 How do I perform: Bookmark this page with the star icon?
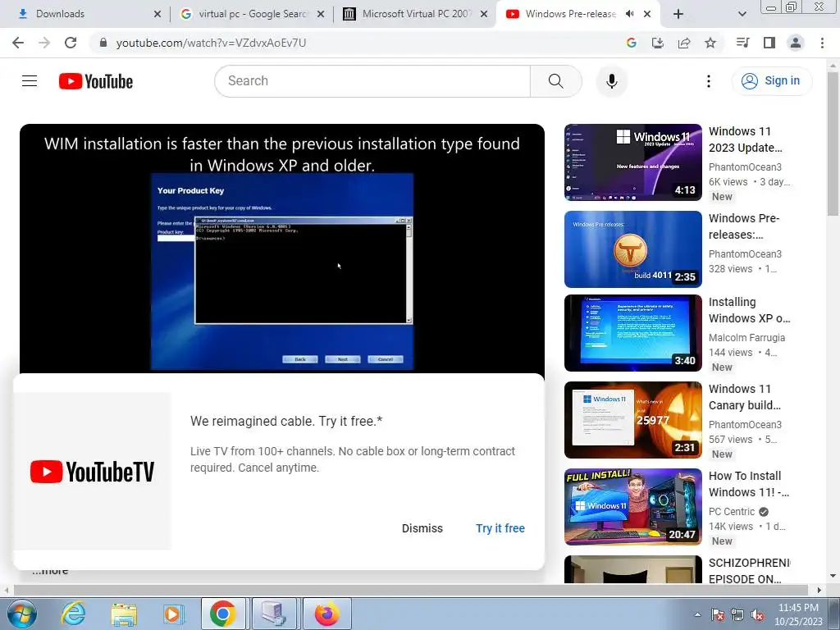coord(710,43)
